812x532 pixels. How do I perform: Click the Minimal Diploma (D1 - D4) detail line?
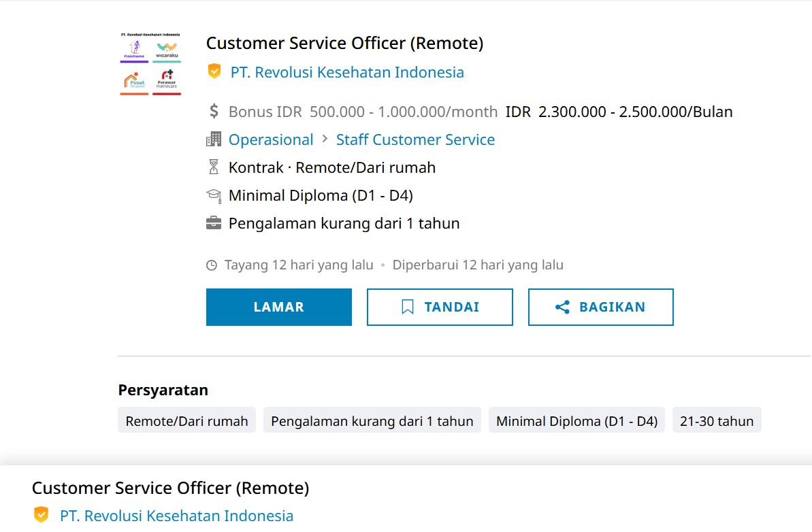click(321, 196)
